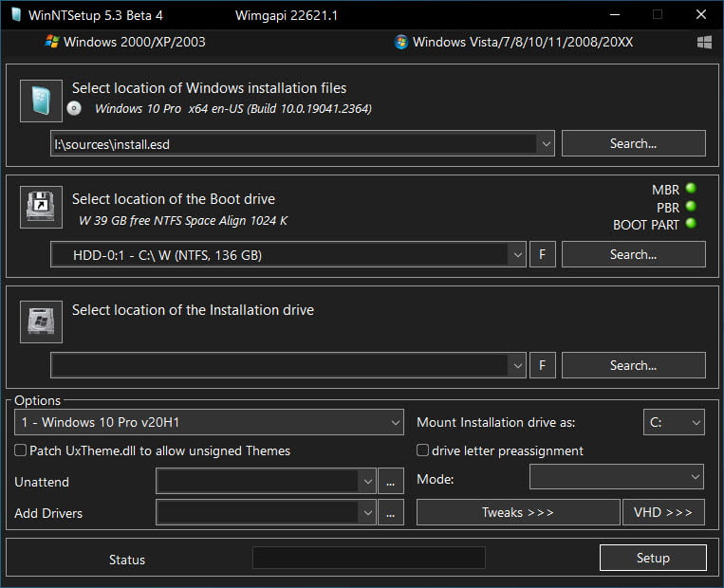Minimize the WinNTSetup window
The width and height of the screenshot is (724, 588).
615,15
